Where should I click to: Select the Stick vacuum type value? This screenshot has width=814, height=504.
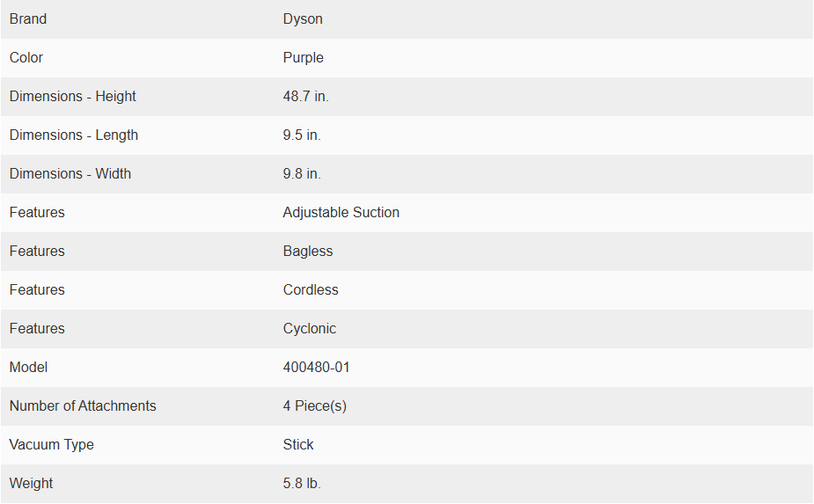pyautogui.click(x=298, y=445)
